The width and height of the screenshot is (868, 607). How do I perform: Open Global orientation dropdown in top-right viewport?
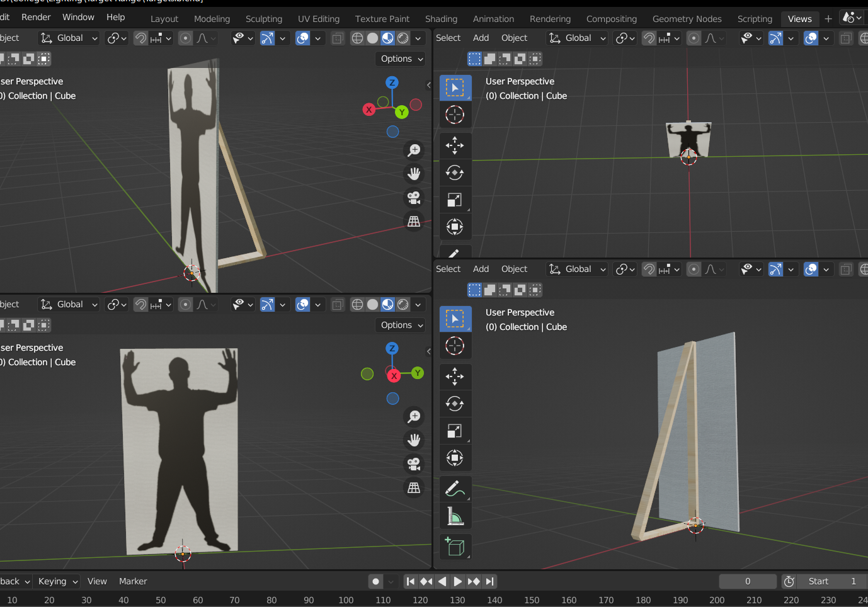tap(577, 38)
